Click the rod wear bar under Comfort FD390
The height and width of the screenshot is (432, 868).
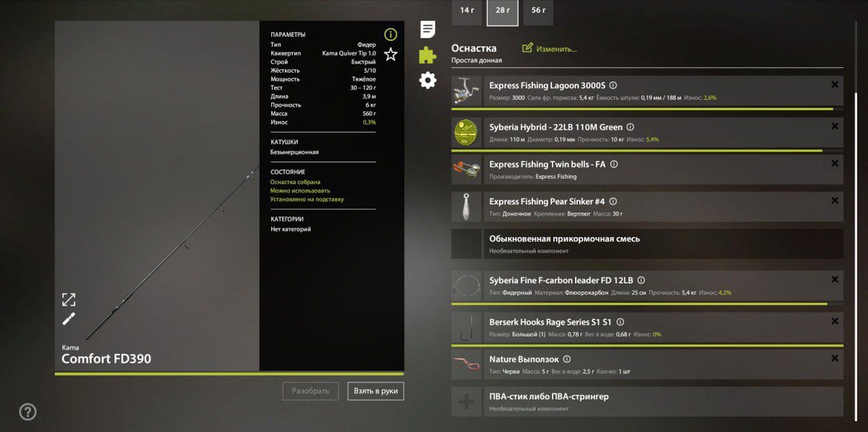229,374
